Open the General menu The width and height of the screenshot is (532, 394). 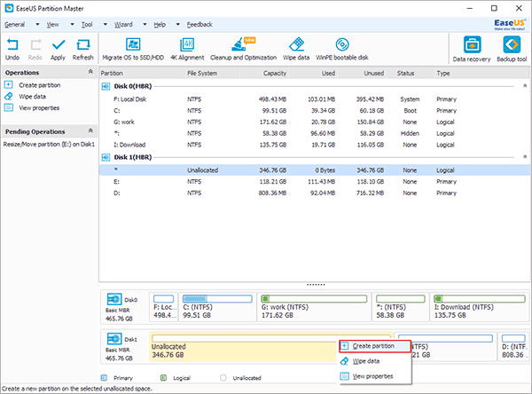coord(14,25)
